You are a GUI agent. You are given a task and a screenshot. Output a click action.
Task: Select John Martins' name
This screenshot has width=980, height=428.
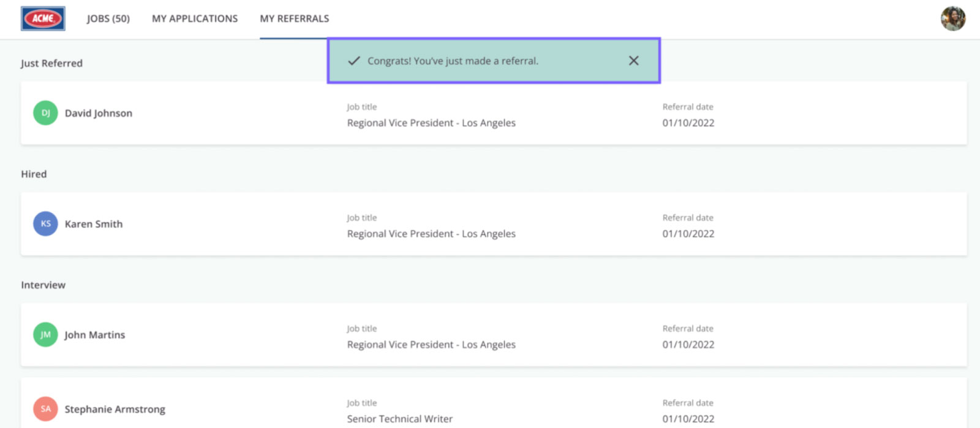click(95, 335)
